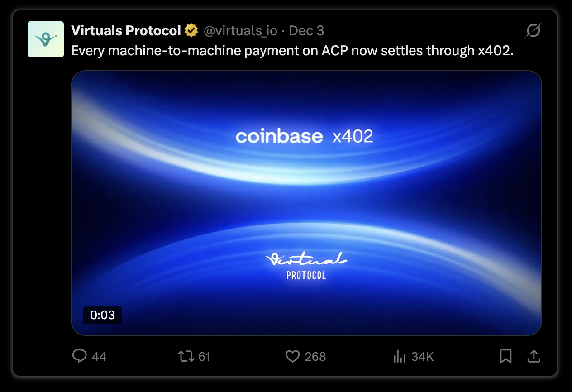Click the 0:03 video duration badge

pyautogui.click(x=102, y=315)
